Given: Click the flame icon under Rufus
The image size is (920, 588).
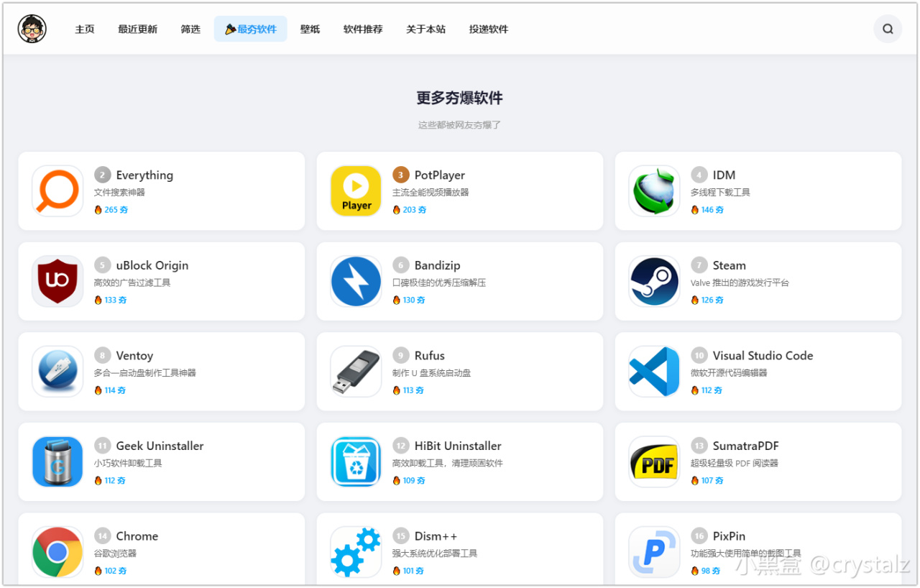Looking at the screenshot, I should click(x=397, y=390).
